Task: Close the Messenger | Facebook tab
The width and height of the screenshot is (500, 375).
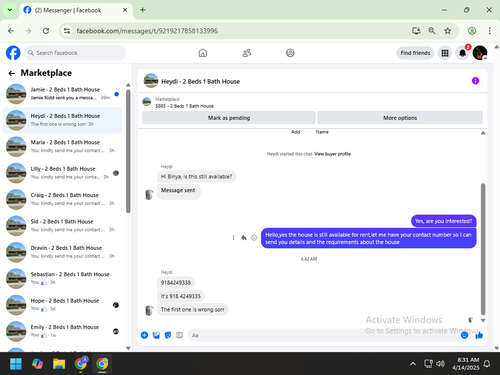Action: [x=125, y=10]
